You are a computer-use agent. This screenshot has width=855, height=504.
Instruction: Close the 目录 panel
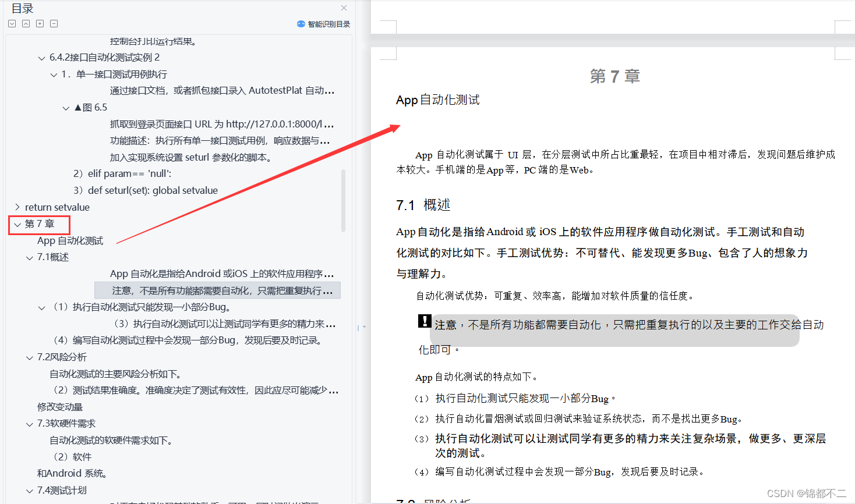coord(344,8)
